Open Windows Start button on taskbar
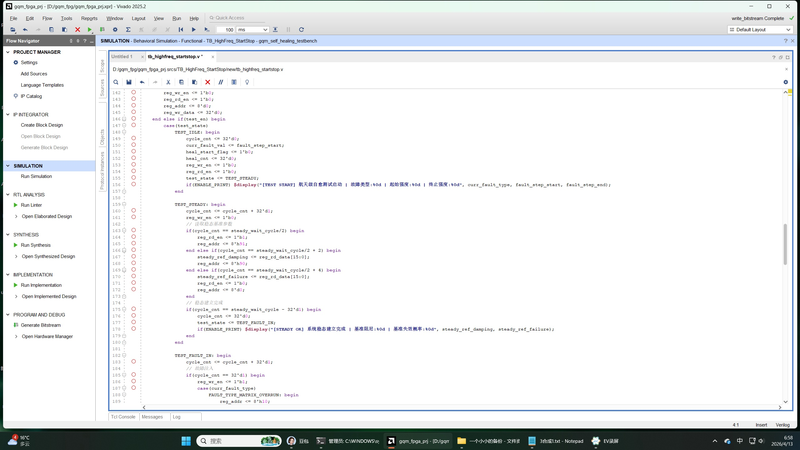Viewport: 800px width, 450px height. tap(186, 441)
